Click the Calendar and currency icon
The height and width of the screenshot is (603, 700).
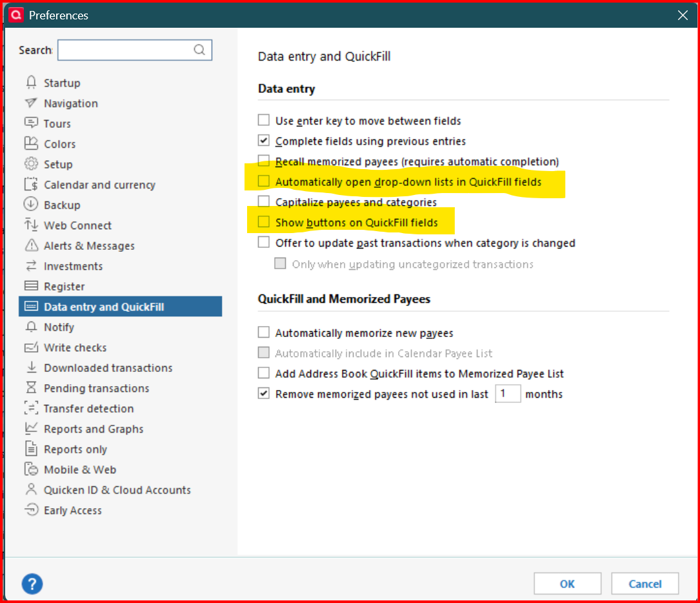(31, 185)
